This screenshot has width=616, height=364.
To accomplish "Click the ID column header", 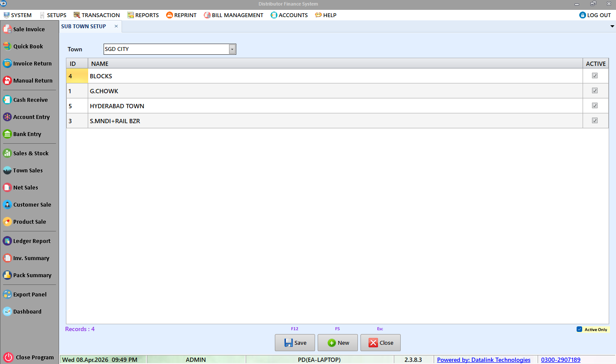I will tap(77, 63).
